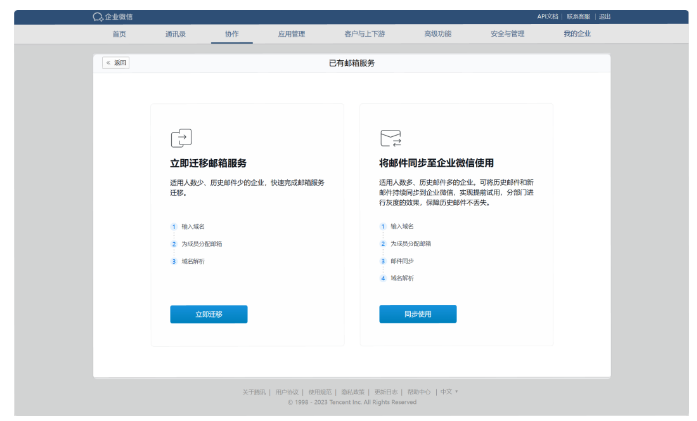697x421 pixels.
Task: Switch to the 通讯录 tab
Action: (176, 34)
